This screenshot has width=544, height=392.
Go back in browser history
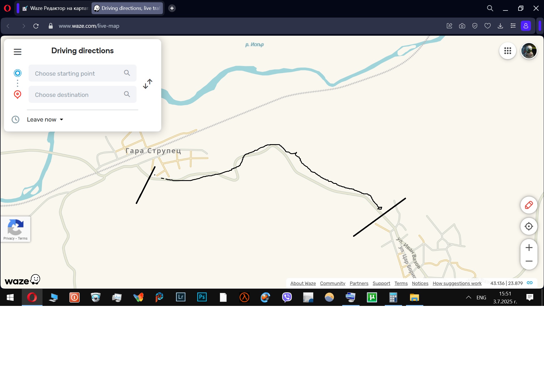click(8, 26)
